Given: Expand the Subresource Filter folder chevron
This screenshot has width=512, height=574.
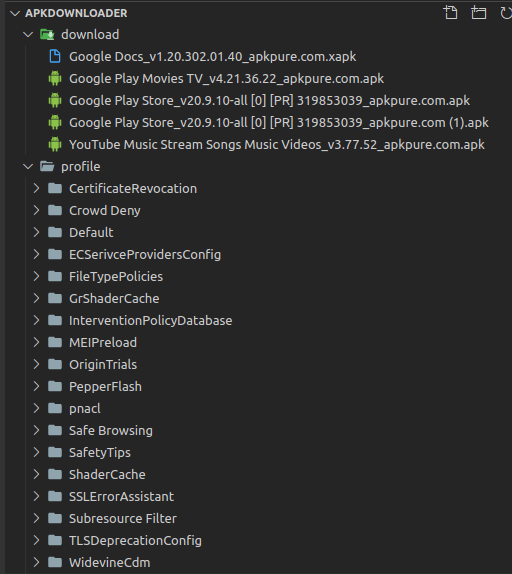Looking at the screenshot, I should click(36, 518).
